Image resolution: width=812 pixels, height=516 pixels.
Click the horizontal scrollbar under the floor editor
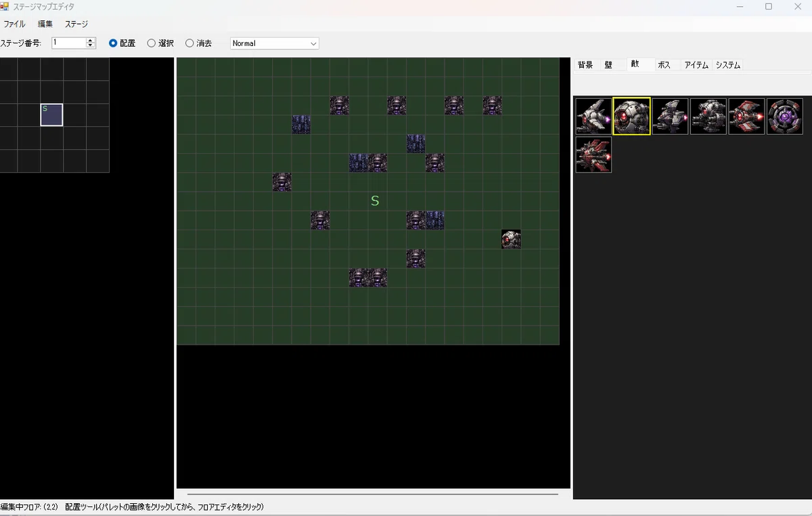pos(372,494)
